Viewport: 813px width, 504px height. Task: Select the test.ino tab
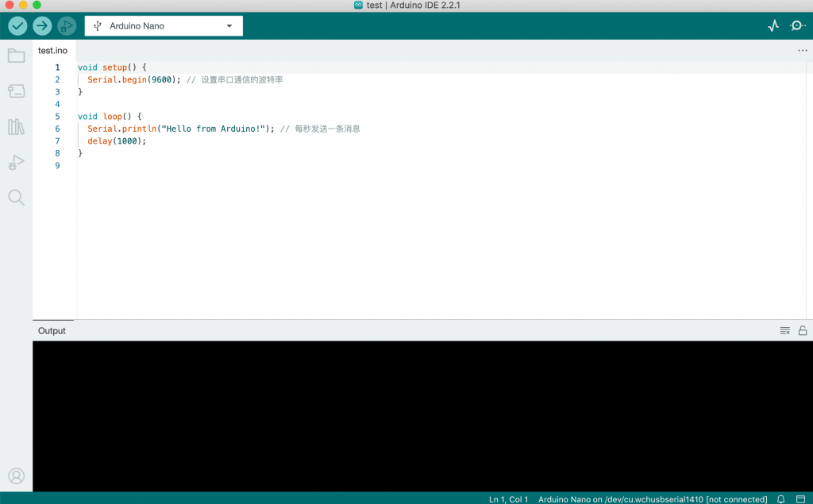[x=53, y=50]
